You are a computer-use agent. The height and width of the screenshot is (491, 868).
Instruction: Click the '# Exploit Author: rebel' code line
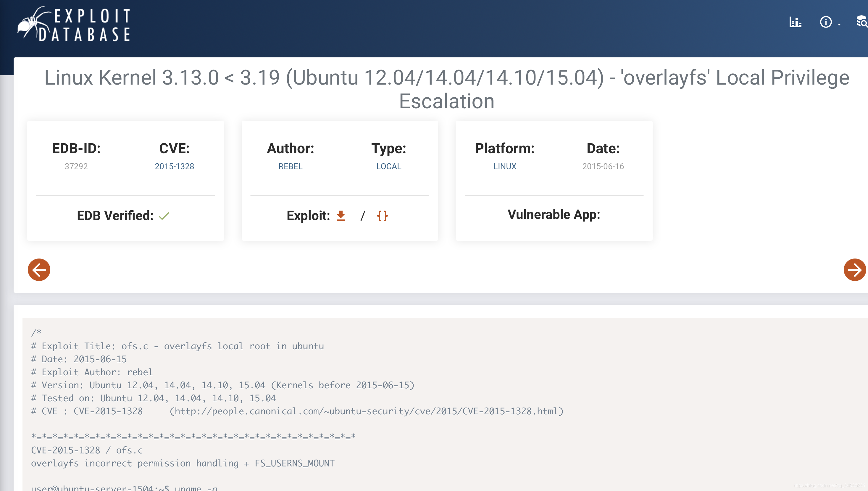(92, 372)
